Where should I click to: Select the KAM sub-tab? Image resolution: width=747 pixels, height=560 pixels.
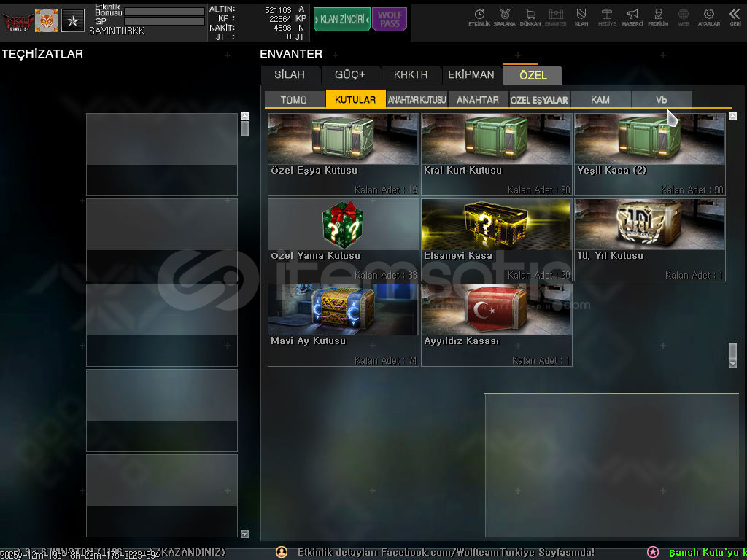pyautogui.click(x=600, y=99)
